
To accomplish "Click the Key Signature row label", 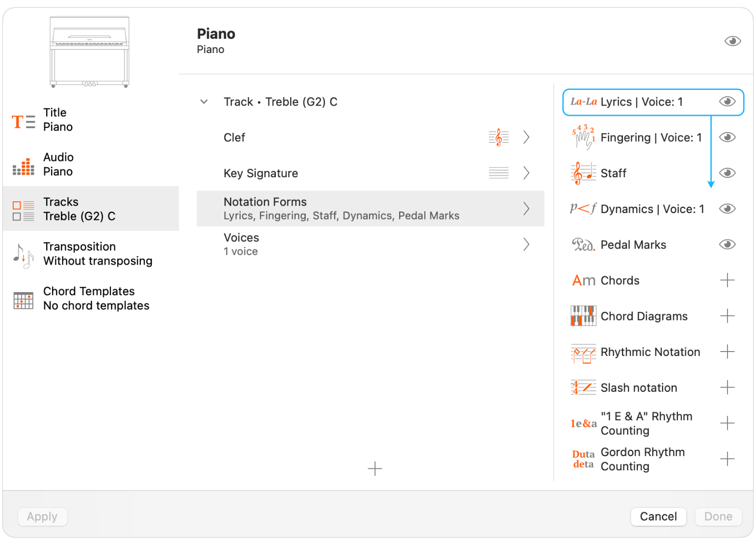I will 261,173.
